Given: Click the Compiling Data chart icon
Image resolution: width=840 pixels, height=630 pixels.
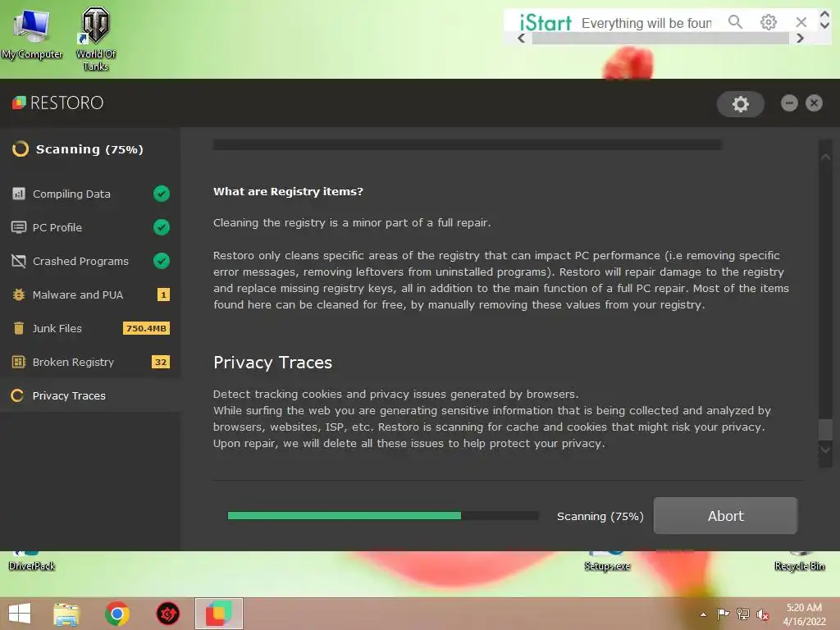Looking at the screenshot, I should [x=19, y=194].
